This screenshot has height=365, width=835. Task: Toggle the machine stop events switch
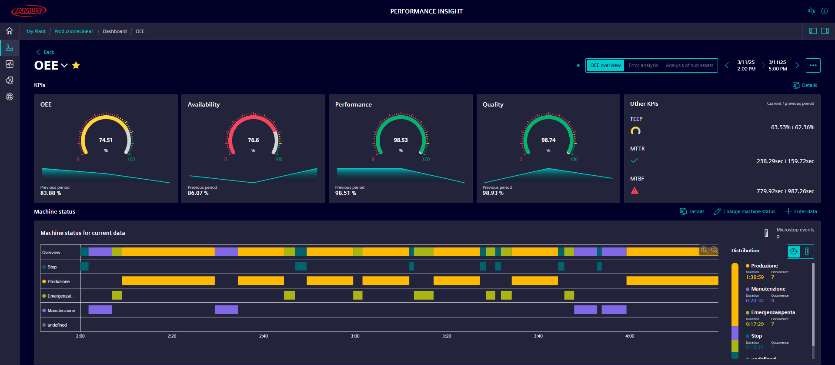coord(766,233)
